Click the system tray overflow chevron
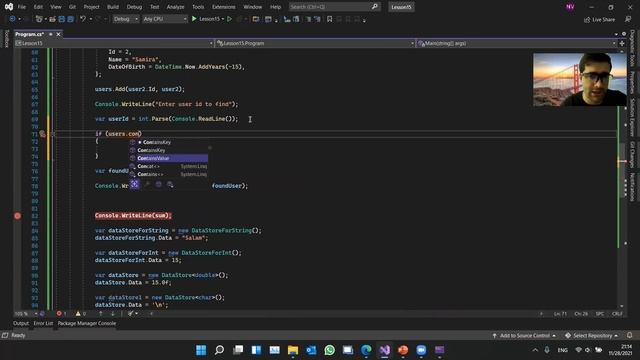This screenshot has width=640, height=360. pyautogui.click(x=535, y=350)
